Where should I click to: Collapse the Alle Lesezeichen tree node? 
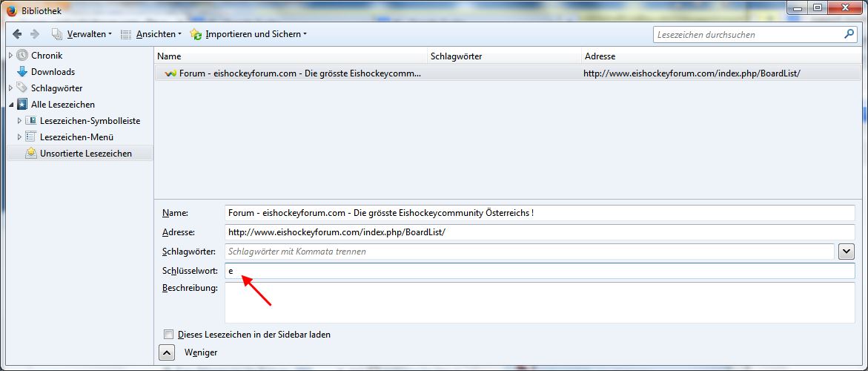[x=11, y=105]
